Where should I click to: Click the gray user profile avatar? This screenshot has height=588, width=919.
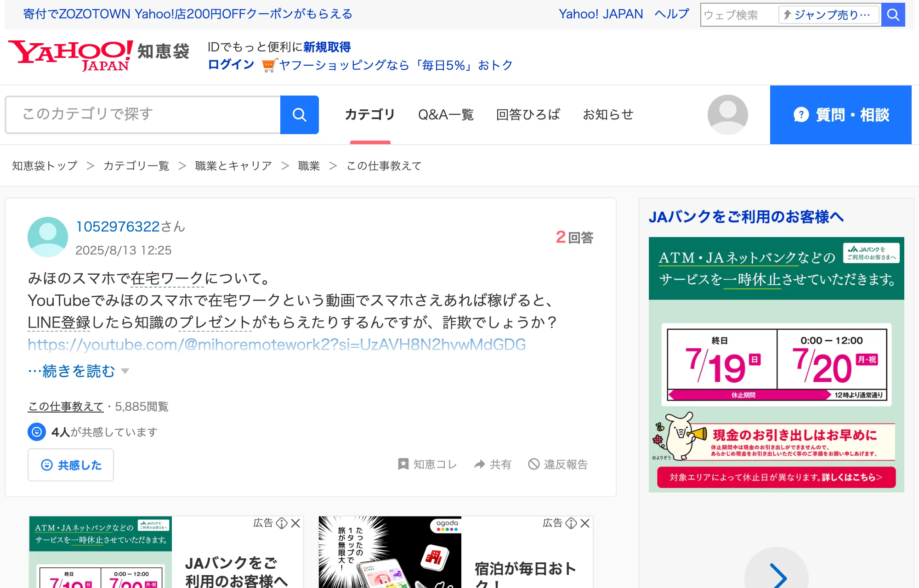tap(727, 115)
